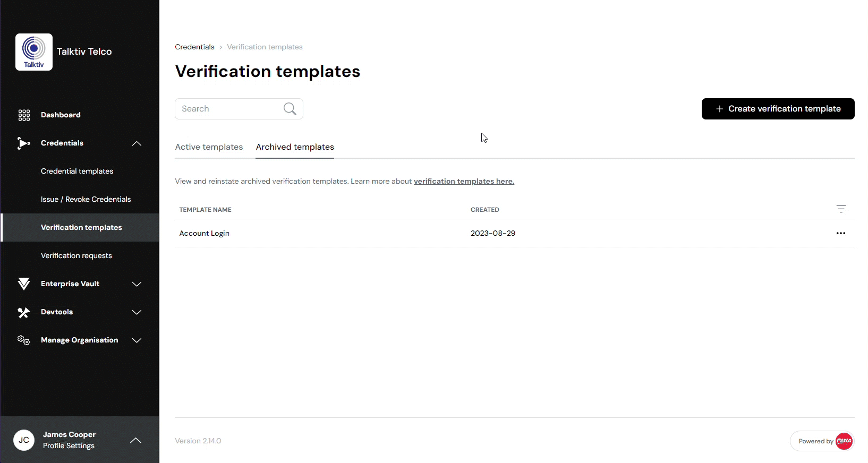Click the Manage Organisation gear icon

pyautogui.click(x=23, y=340)
